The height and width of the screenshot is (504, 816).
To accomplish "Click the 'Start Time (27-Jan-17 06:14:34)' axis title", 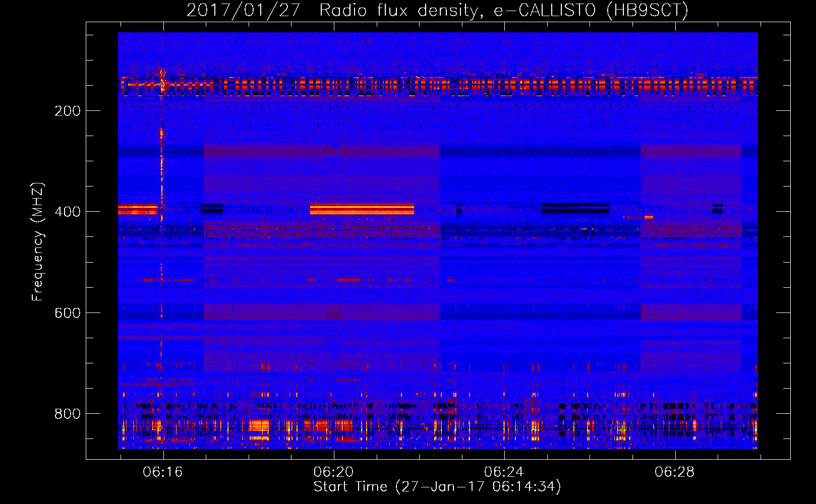I will 437,487.
